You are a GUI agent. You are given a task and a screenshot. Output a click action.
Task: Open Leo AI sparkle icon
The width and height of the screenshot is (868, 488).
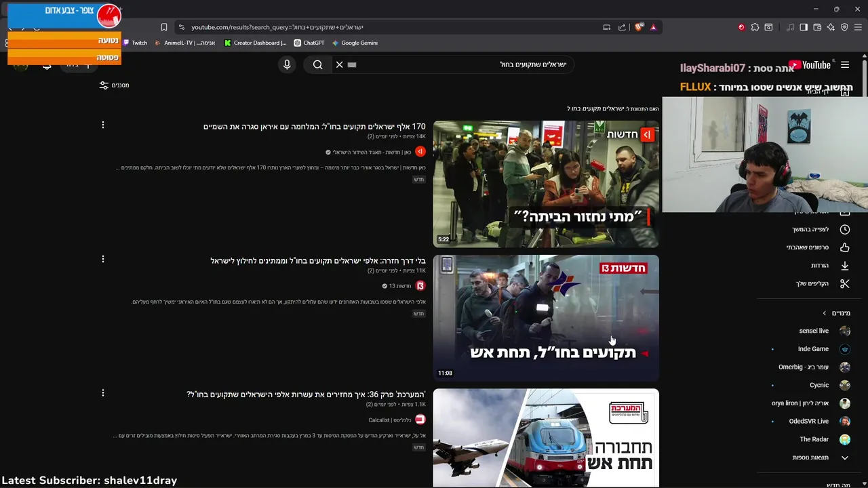point(831,27)
